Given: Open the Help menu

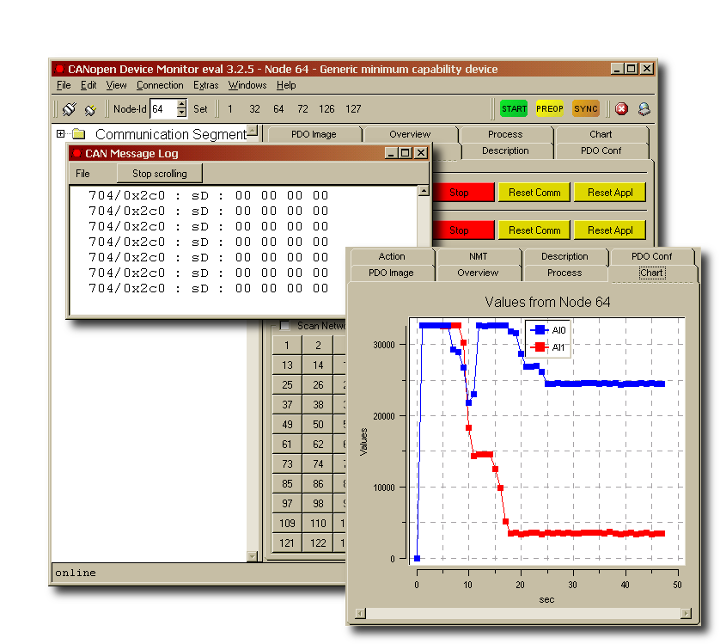Looking at the screenshot, I should point(286,85).
